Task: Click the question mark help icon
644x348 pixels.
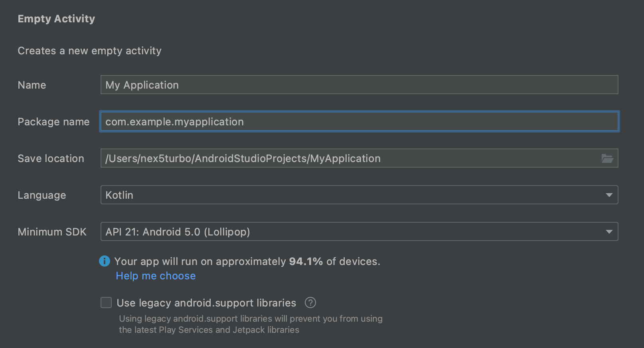Action: click(x=310, y=303)
